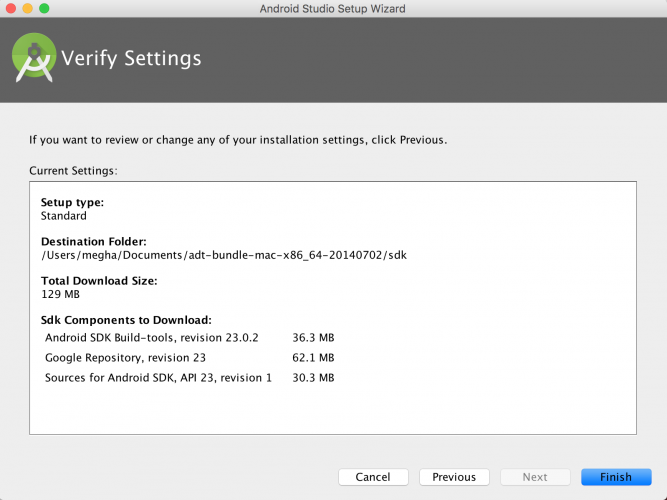This screenshot has width=667, height=500.
Task: Select the Total Download Size label
Action: tap(99, 281)
